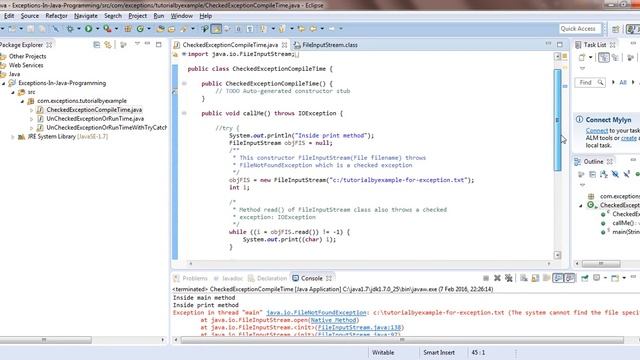Image resolution: width=640 pixels, height=360 pixels.
Task: Click Open Console icon
Action: point(615,278)
